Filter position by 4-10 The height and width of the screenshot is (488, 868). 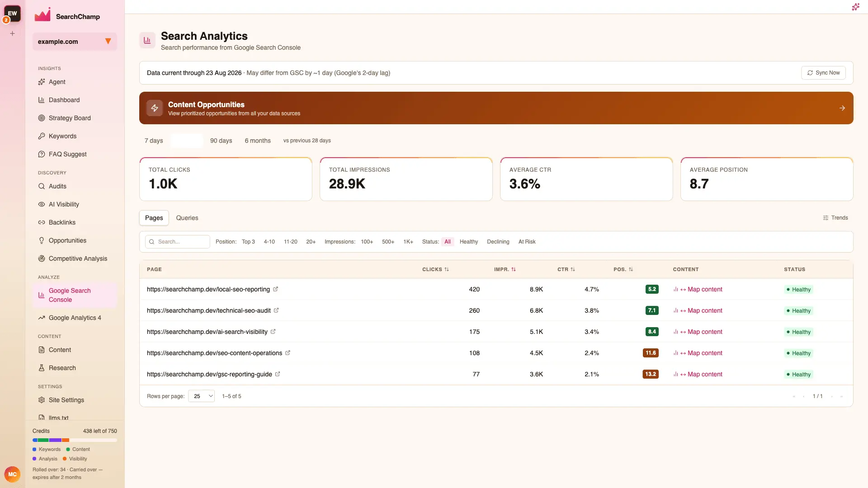(x=269, y=242)
